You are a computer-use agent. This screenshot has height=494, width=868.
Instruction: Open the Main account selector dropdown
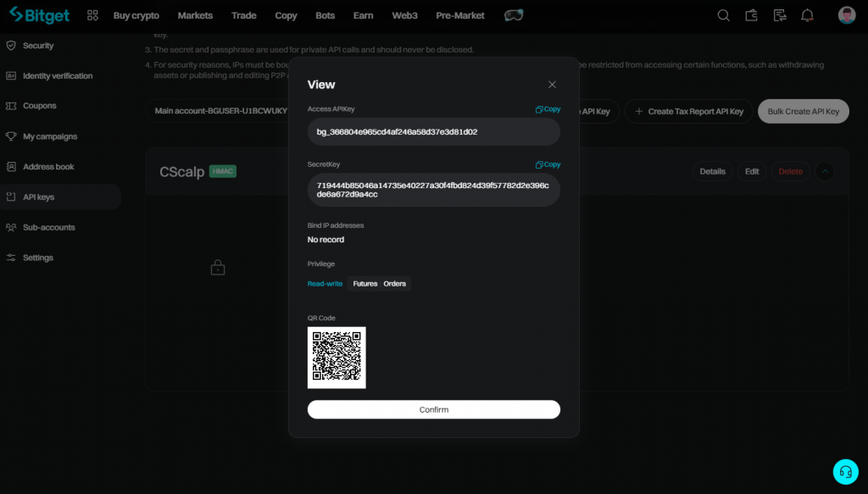(x=216, y=111)
